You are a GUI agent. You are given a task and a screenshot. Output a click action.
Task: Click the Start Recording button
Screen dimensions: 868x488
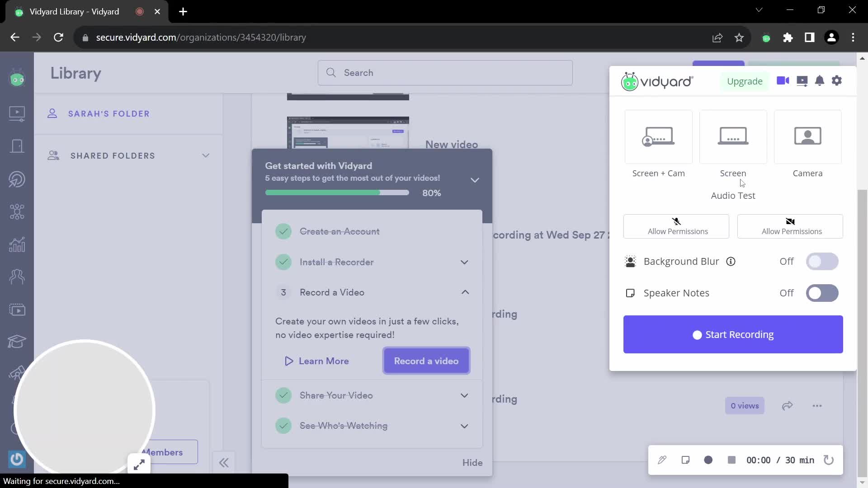click(x=733, y=334)
